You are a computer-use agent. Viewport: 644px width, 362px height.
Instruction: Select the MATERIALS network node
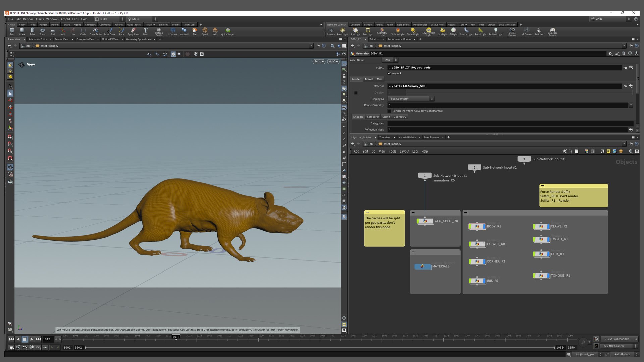tap(423, 266)
